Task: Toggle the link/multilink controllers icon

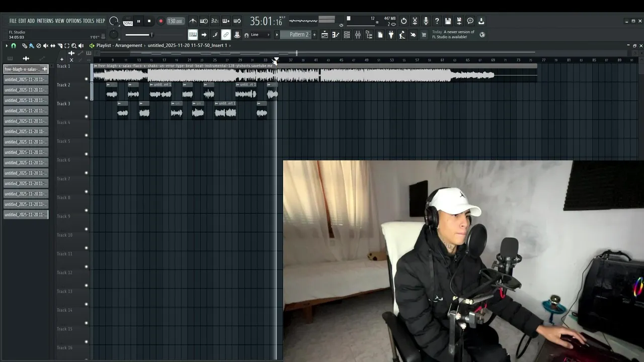Action: click(226, 35)
